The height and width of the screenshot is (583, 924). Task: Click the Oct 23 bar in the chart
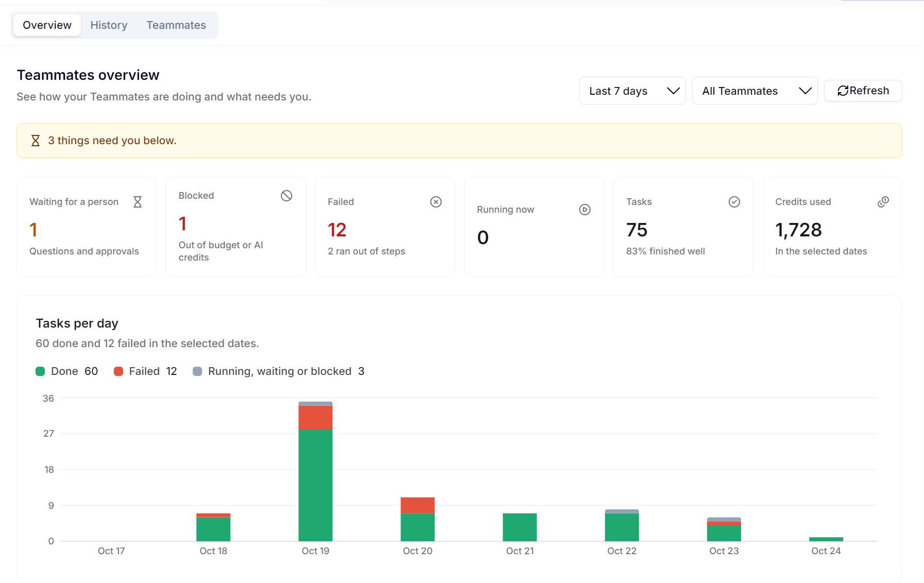(724, 529)
